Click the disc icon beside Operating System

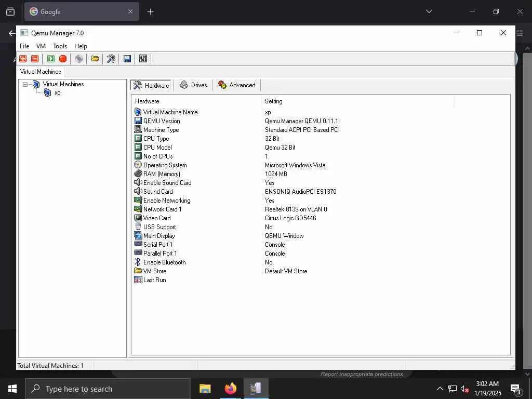coord(138,165)
